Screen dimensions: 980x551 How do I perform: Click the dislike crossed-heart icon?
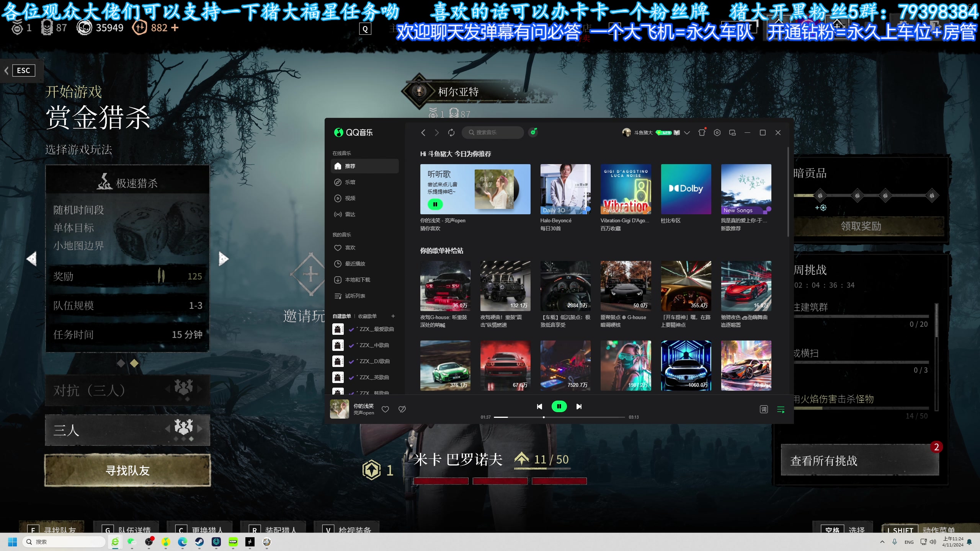[402, 409]
